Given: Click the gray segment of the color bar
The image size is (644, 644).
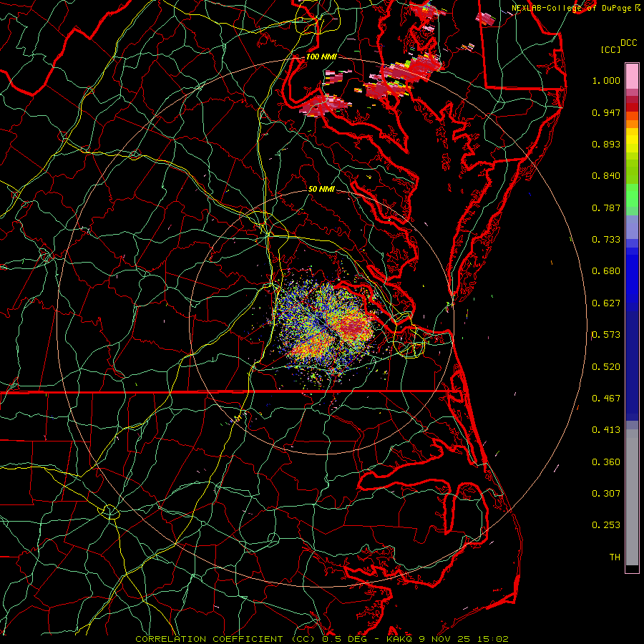Looking at the screenshot, I should pos(632,497).
